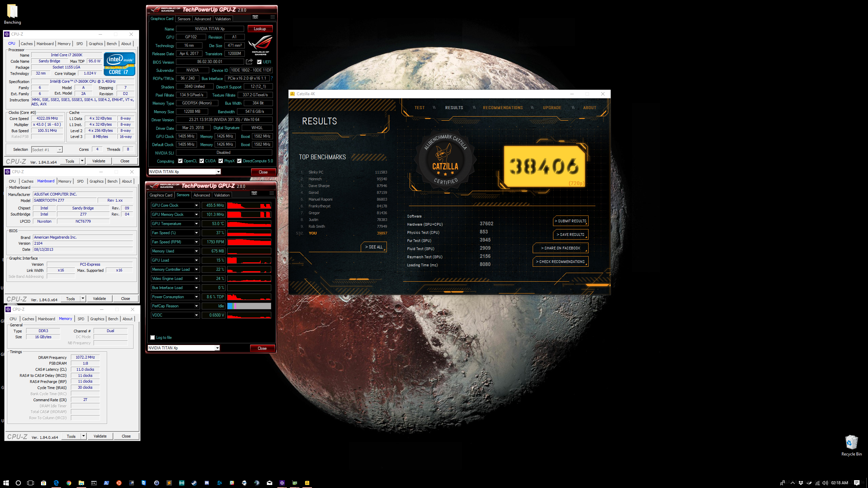Open the Benching folder on desktop
The height and width of the screenshot is (488, 868).
(13, 14)
